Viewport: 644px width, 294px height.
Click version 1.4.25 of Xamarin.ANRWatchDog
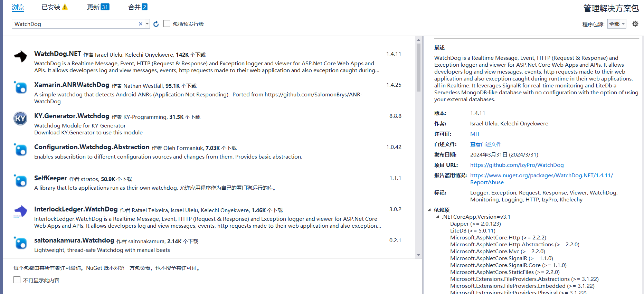click(394, 85)
